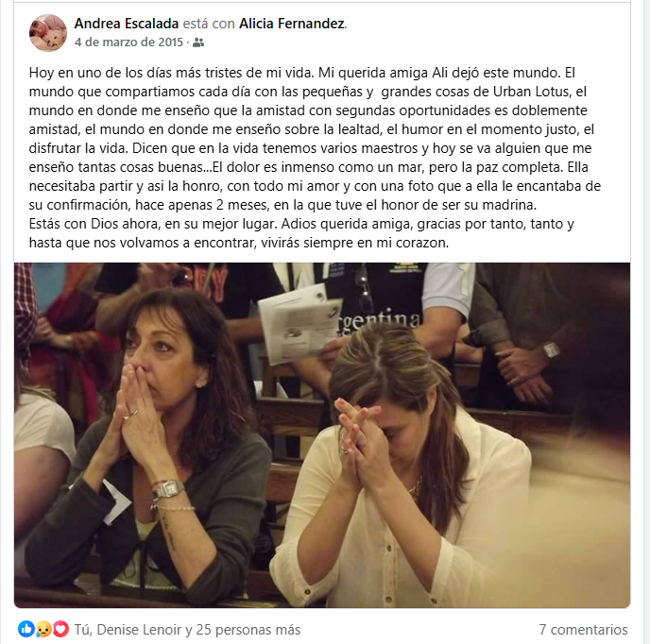Click the friends audience icon beside date
The width and height of the screenshot is (650, 644).
198,42
